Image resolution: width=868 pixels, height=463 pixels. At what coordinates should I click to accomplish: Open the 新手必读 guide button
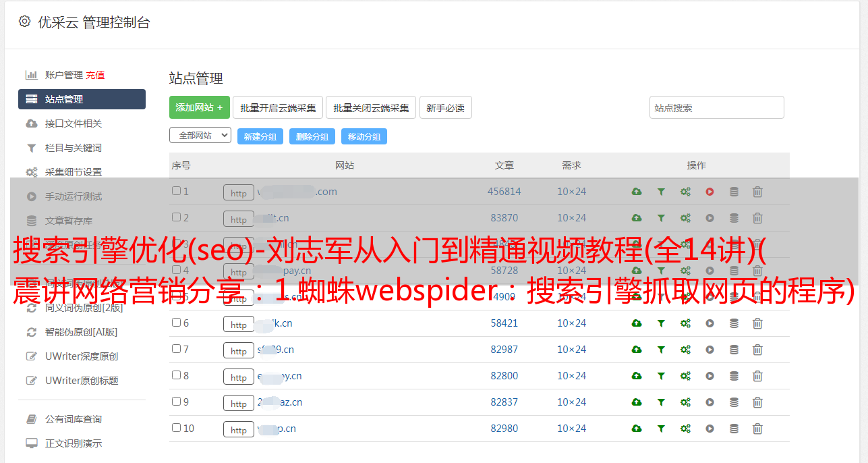tap(445, 107)
